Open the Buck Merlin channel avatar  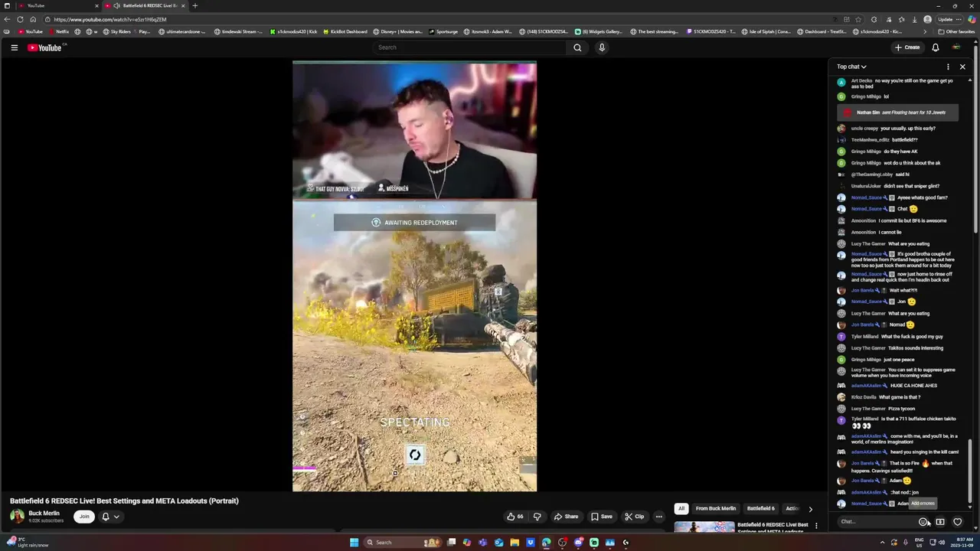17,517
